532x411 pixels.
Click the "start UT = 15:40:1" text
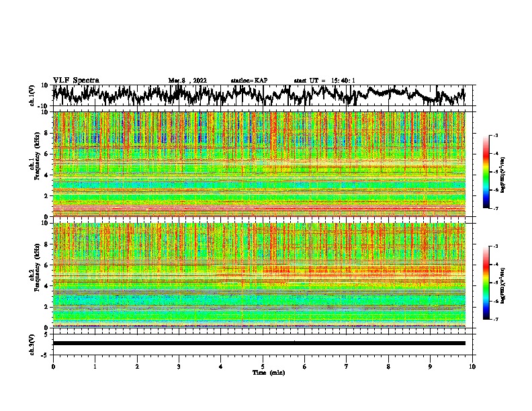[x=324, y=81]
